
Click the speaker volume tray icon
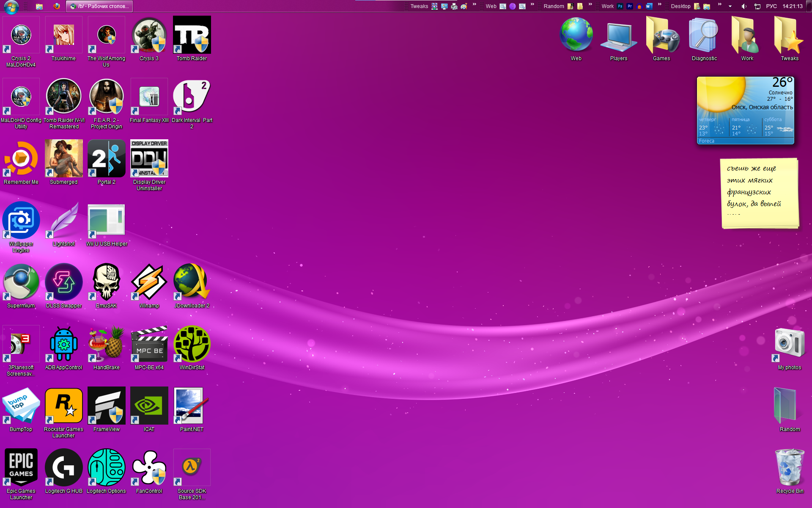(x=744, y=6)
